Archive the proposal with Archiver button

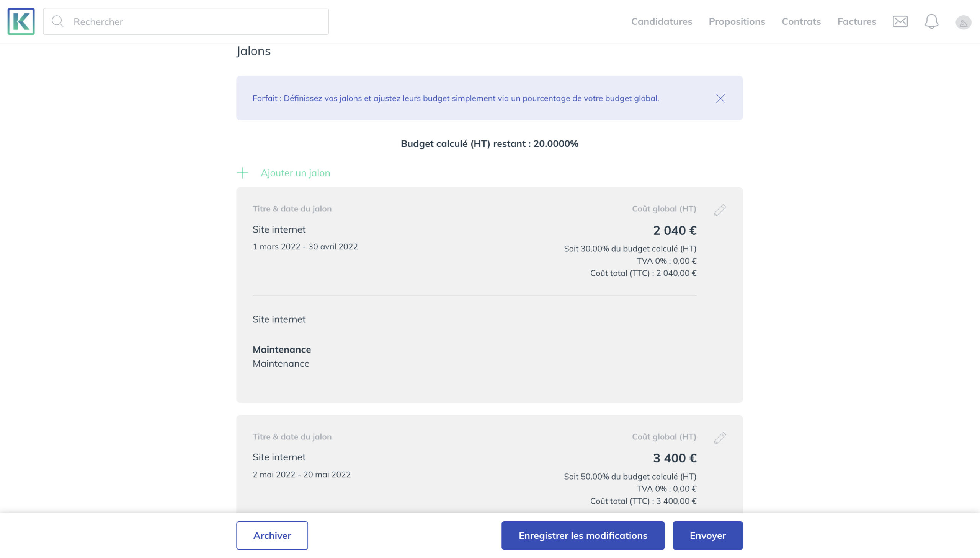point(272,535)
